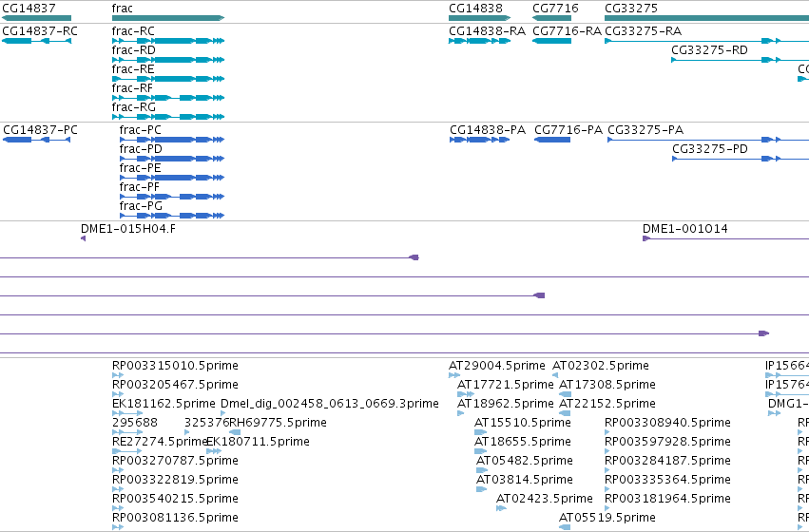Viewport: 809px width, 532px height.
Task: Click the 325376 feature arrow
Action: click(186, 432)
